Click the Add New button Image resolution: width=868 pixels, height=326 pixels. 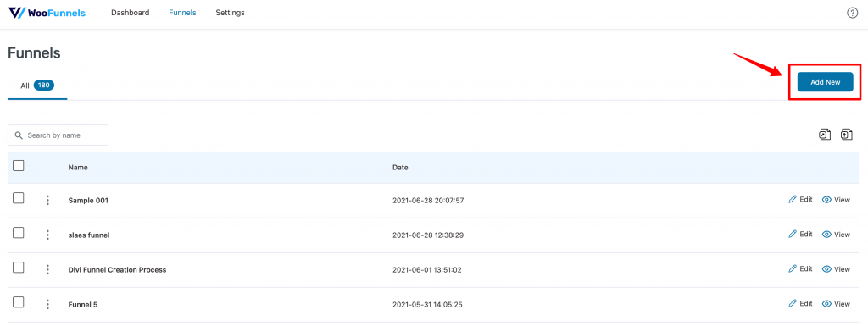[x=825, y=82]
